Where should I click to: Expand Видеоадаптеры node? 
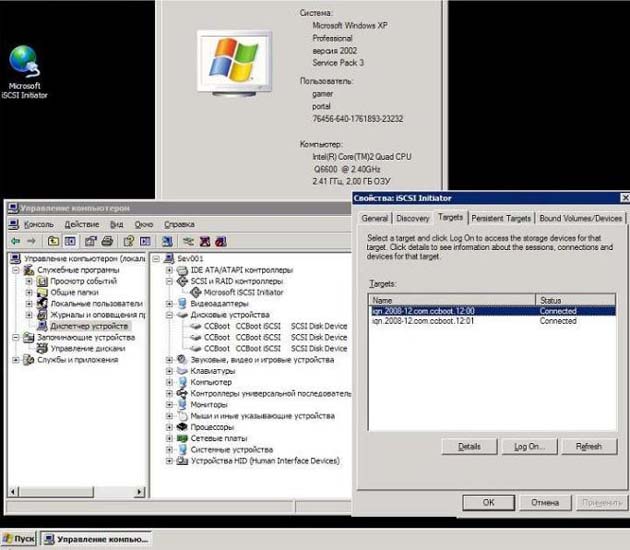(169, 303)
